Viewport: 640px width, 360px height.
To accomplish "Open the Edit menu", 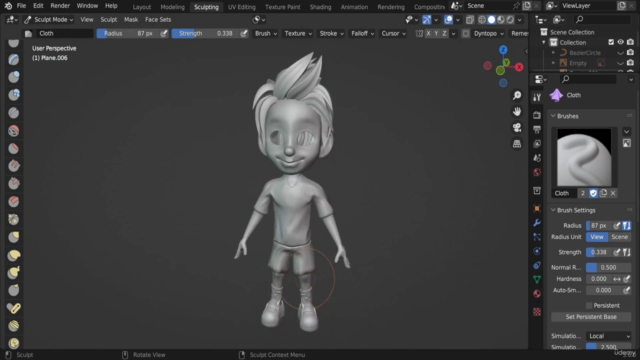I will 38,6.
